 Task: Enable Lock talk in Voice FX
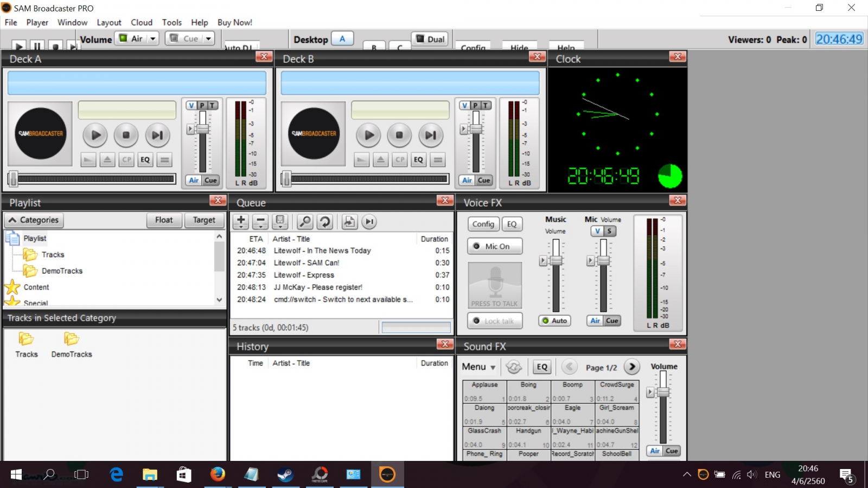(x=495, y=321)
